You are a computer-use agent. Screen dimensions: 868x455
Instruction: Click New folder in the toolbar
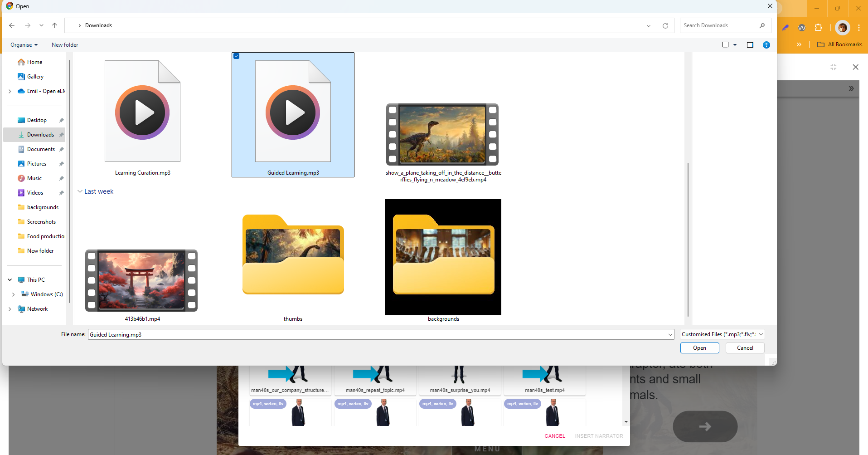click(65, 45)
